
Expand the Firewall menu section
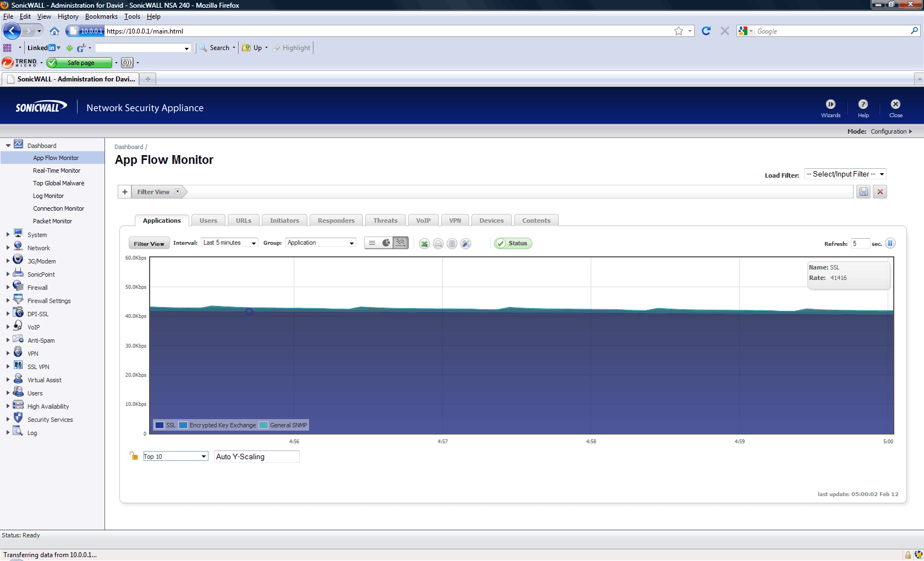click(8, 287)
